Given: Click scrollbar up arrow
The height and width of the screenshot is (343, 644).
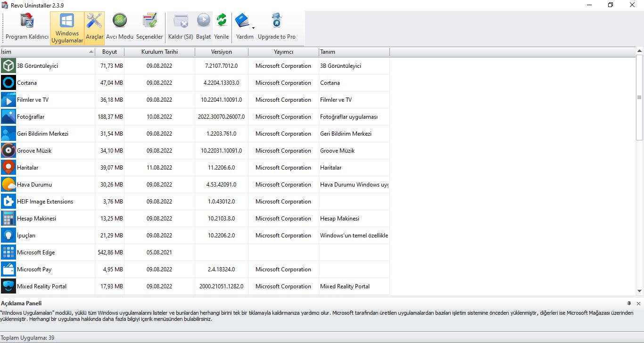Looking at the screenshot, I should coord(640,51).
